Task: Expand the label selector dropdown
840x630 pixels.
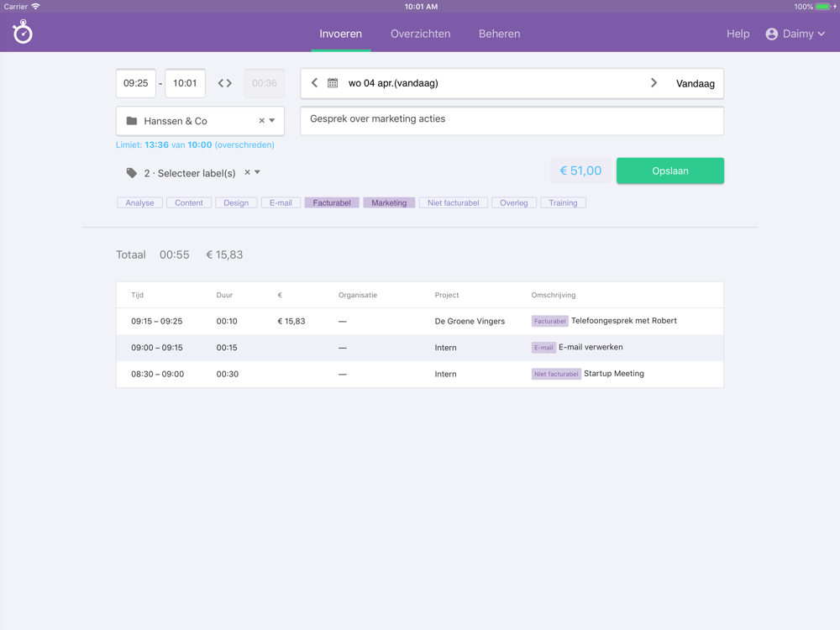Action: coord(258,172)
